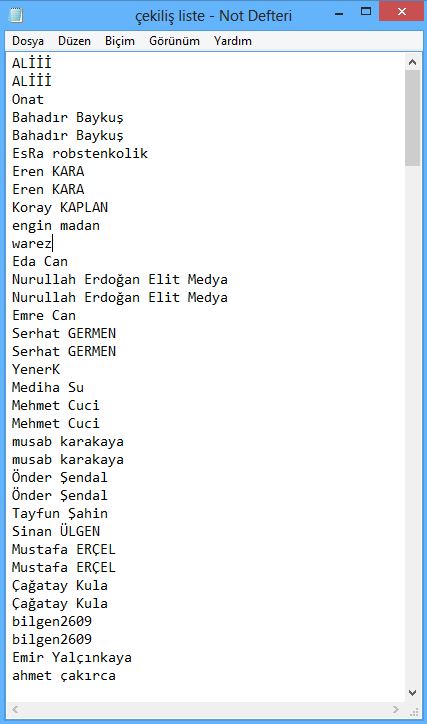
Task: Click the vertical scrollbar thumb
Action: pos(413,118)
